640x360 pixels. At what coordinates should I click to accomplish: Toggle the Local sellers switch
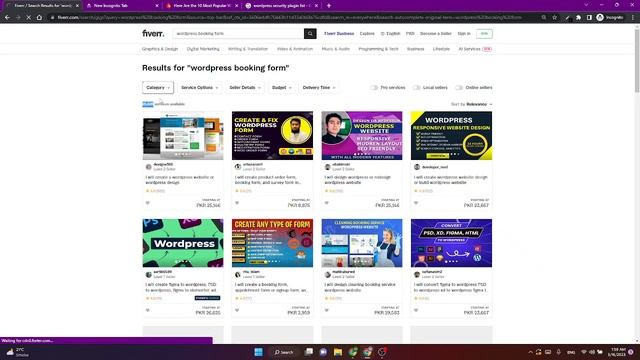(416, 87)
